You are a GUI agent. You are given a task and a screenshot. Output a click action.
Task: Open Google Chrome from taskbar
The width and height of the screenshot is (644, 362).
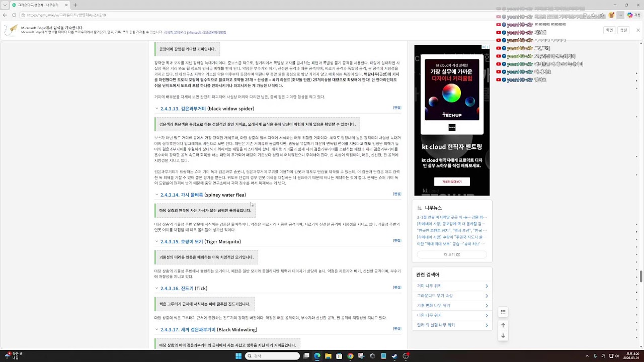[x=351, y=356]
